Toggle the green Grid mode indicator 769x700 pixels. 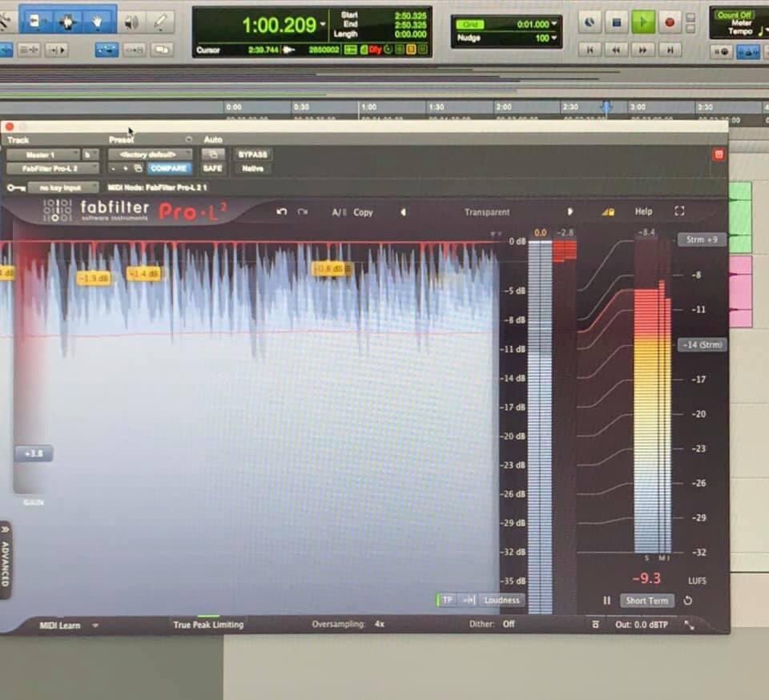(470, 24)
